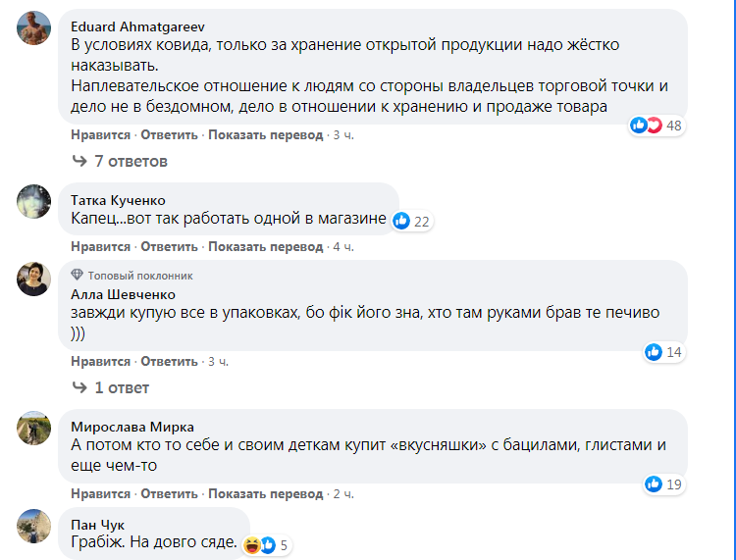The width and height of the screenshot is (736, 560).
Task: Click Eduard Ahmatgareev's profile avatar
Action: click(34, 27)
